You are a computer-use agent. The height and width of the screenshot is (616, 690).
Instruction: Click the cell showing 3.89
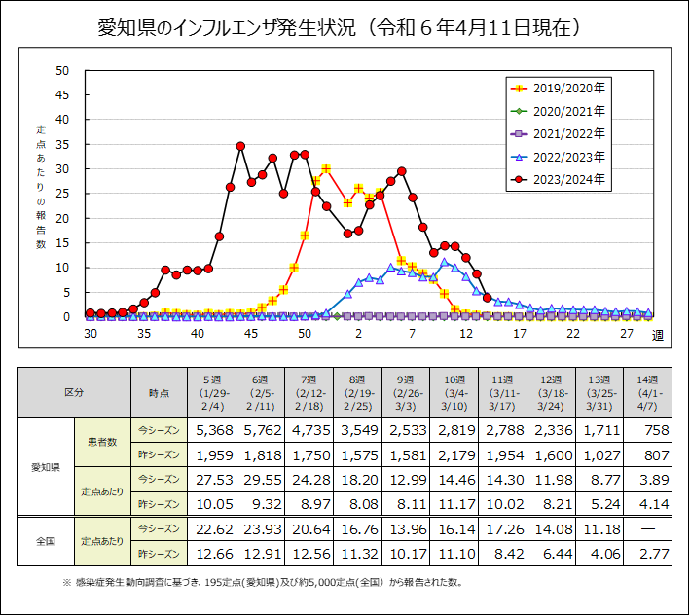[648, 480]
